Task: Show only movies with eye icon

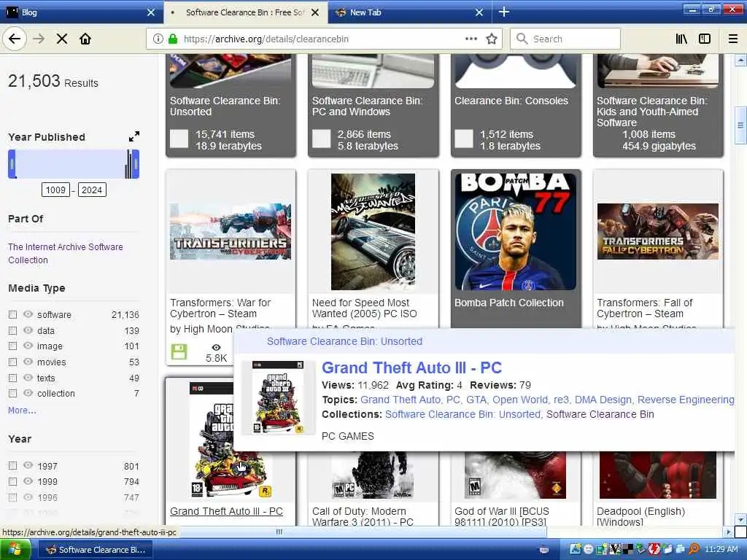Action: 28,362
